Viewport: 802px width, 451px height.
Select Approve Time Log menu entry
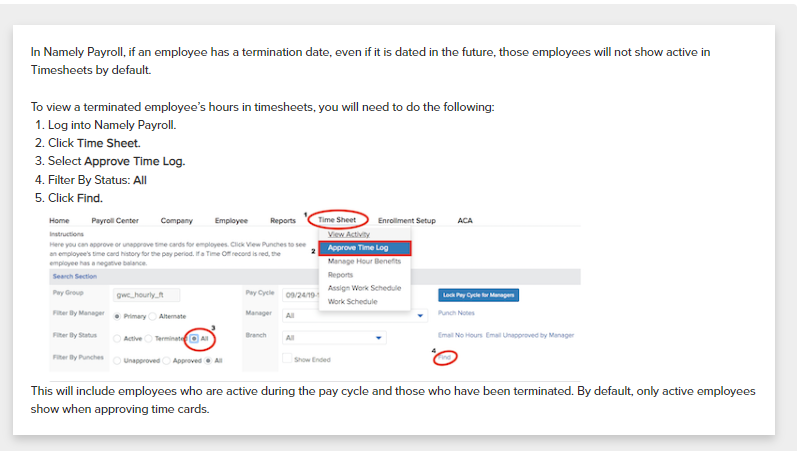[x=364, y=247]
